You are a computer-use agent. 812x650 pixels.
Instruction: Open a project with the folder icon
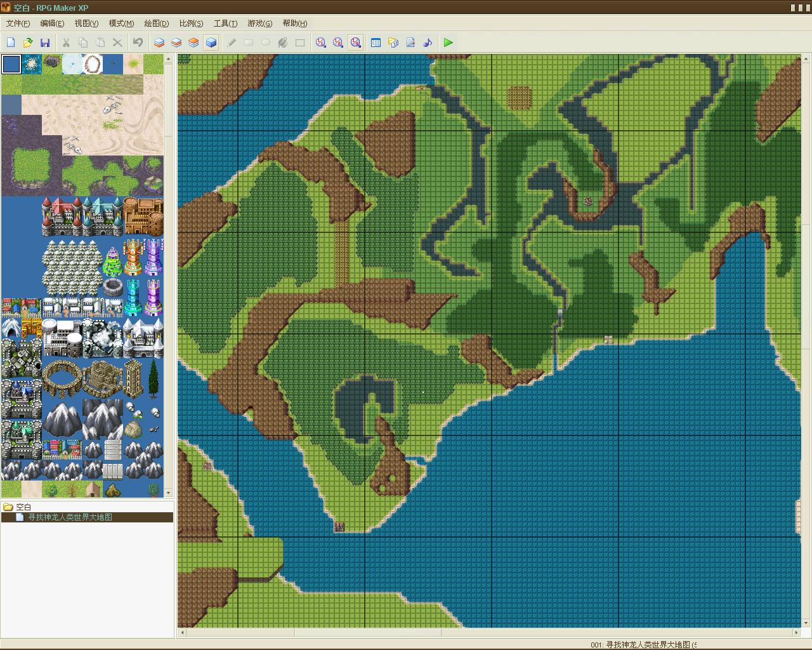(28, 43)
